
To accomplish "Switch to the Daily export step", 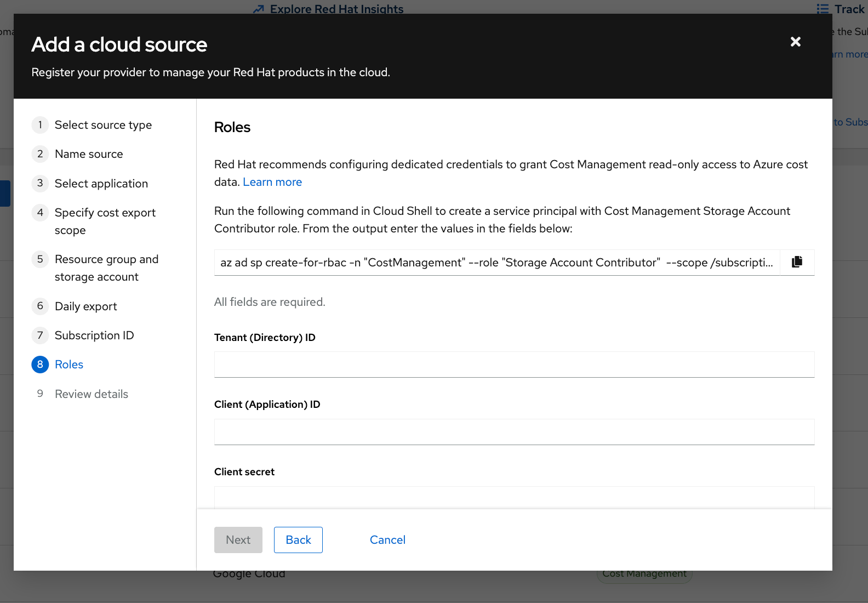I will pos(85,306).
